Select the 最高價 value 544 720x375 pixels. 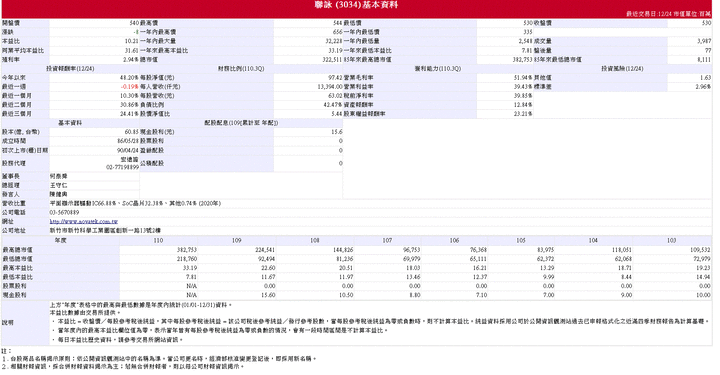point(338,23)
